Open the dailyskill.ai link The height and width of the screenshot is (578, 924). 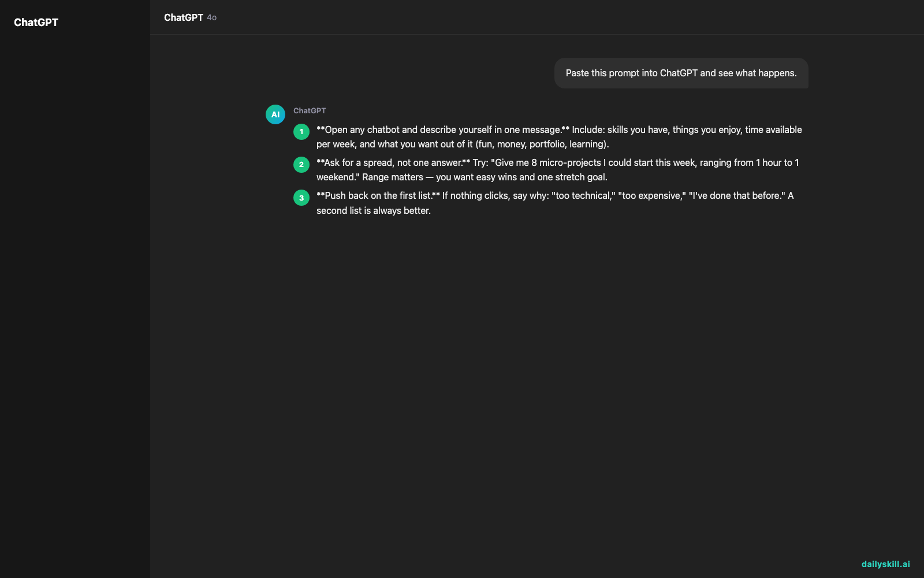(885, 564)
